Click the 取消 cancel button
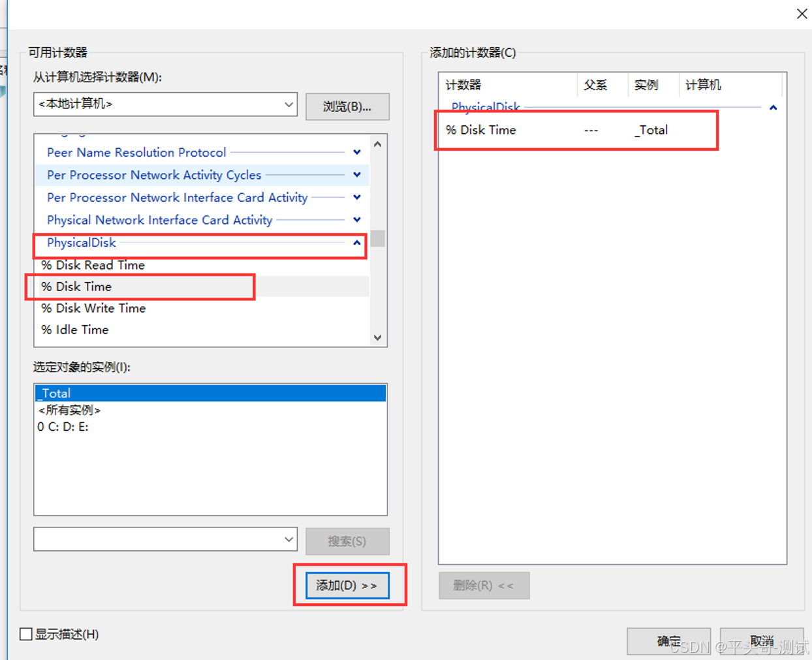 762,640
